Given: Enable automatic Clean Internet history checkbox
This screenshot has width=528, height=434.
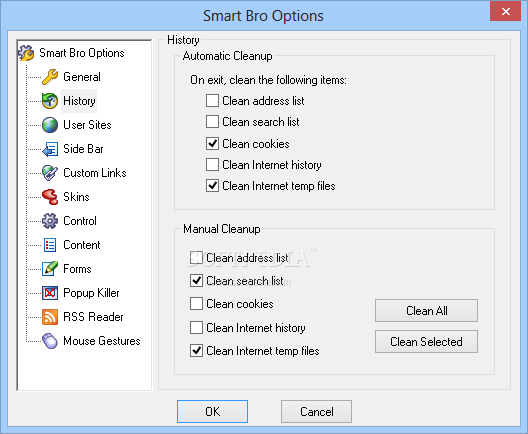Looking at the screenshot, I should point(212,165).
